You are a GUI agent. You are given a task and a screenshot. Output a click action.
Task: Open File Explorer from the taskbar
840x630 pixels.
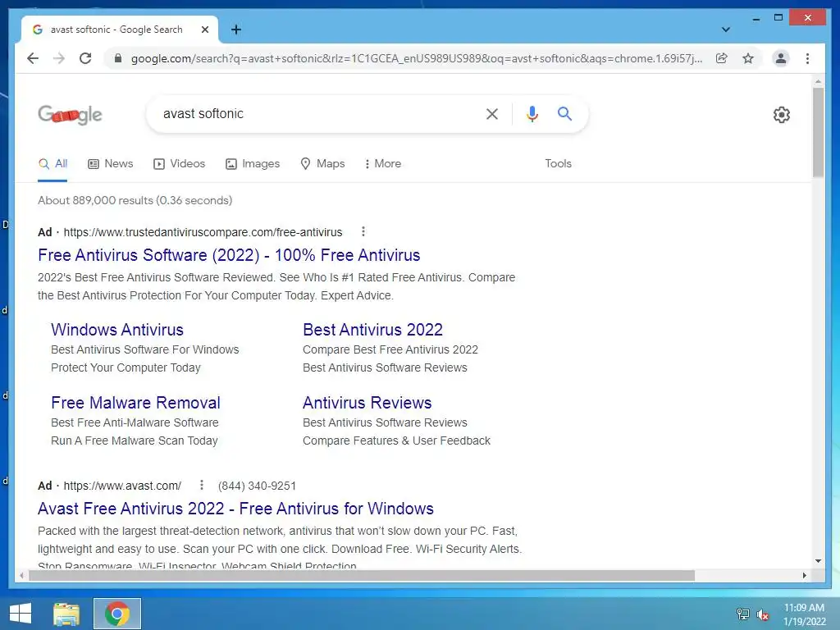[66, 614]
